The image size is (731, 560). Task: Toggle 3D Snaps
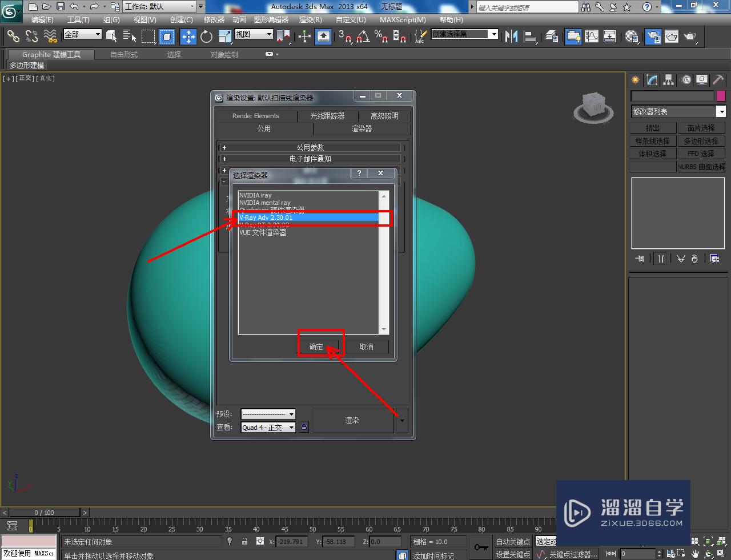344,37
